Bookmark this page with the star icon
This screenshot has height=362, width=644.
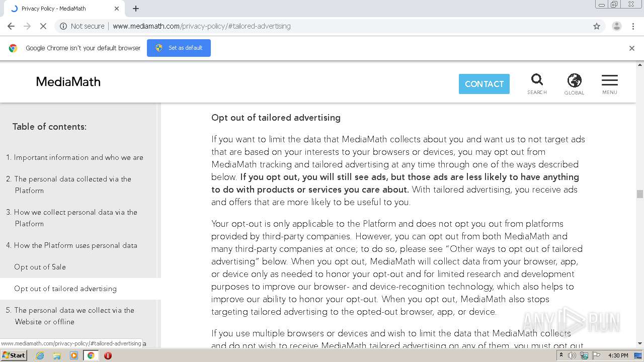pos(597,26)
